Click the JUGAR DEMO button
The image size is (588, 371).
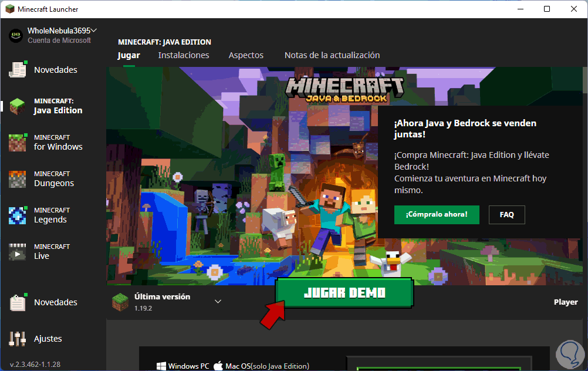pos(344,293)
